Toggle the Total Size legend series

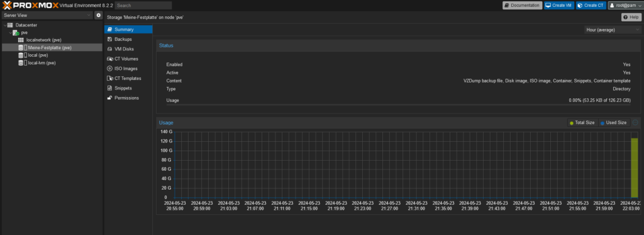[x=582, y=123]
